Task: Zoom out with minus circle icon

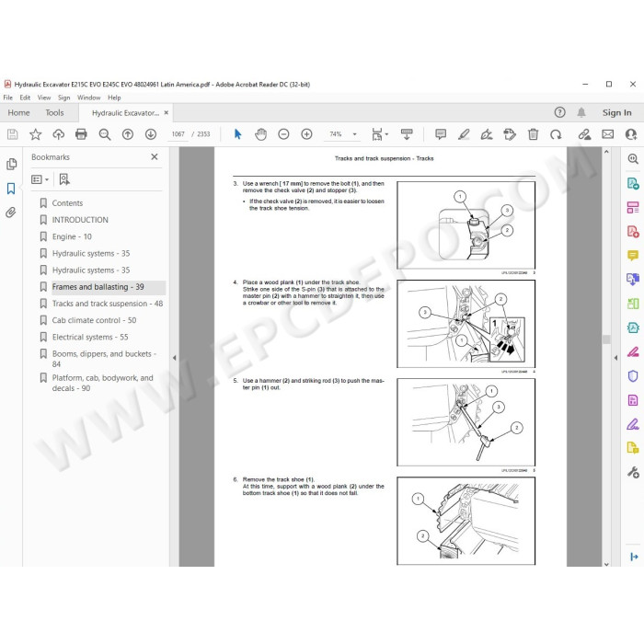Action: [283, 134]
